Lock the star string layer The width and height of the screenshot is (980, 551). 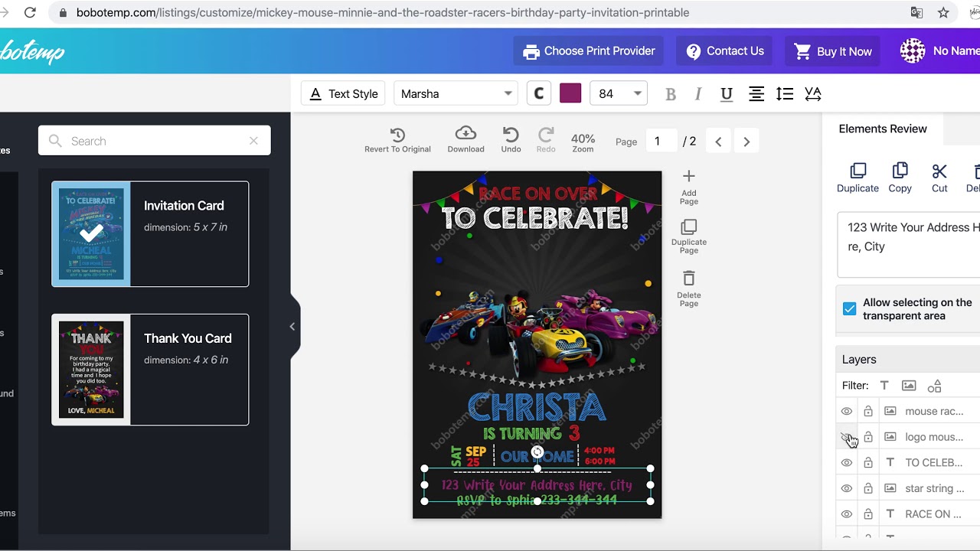pos(868,488)
